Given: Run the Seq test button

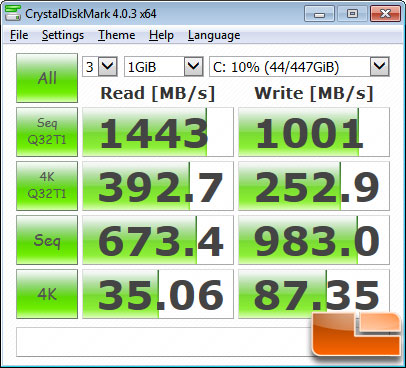Looking at the screenshot, I should (x=47, y=240).
